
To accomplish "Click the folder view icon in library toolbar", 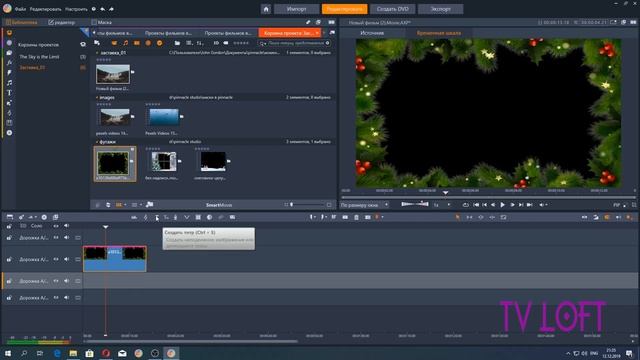I will [177, 43].
